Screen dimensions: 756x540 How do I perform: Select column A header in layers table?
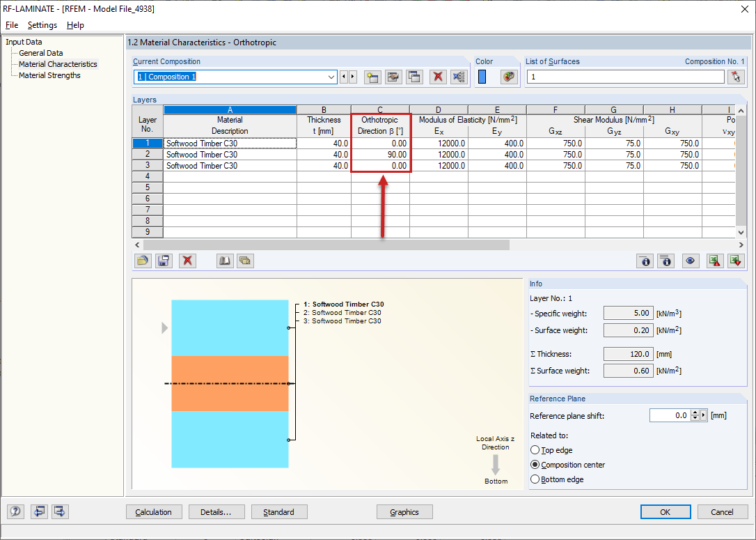point(230,110)
